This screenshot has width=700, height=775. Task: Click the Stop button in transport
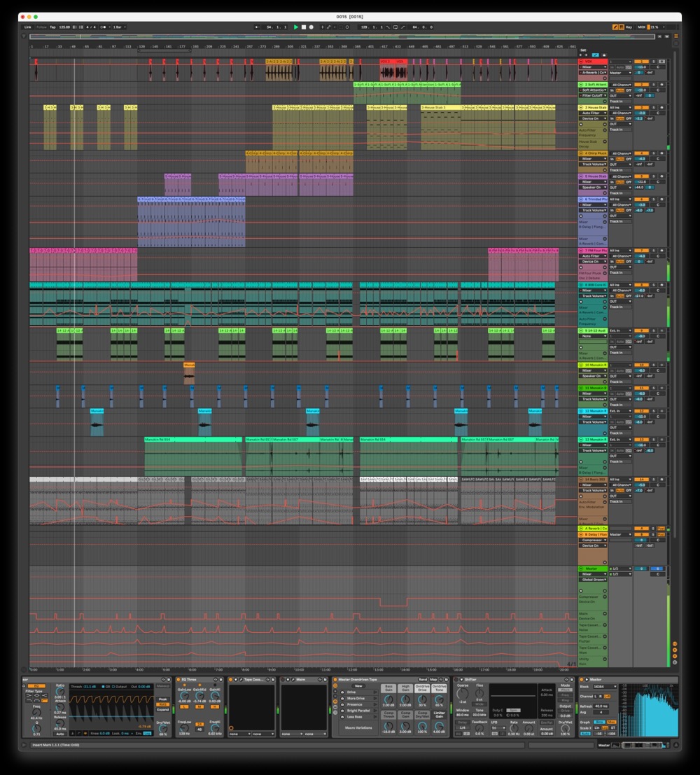[304, 27]
